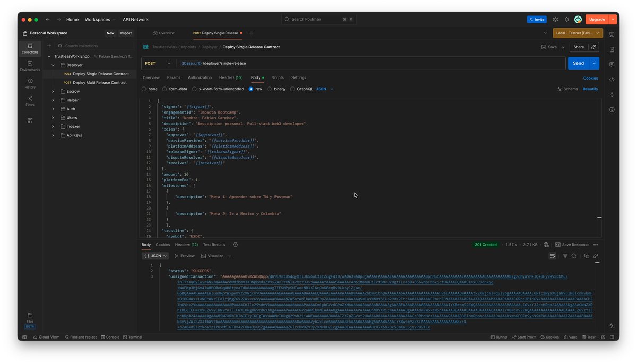Open the Send button dropdown arrow
The height and width of the screenshot is (364, 637).
tap(595, 63)
